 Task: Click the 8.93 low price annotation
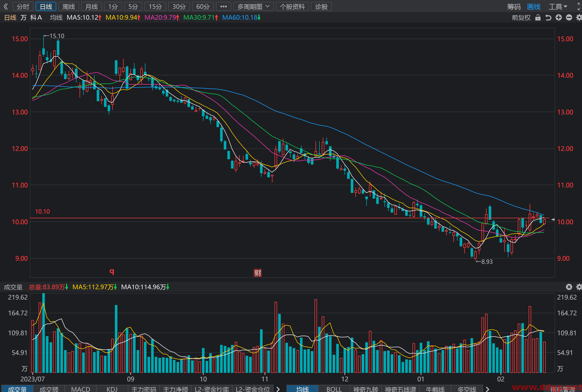[x=484, y=262]
